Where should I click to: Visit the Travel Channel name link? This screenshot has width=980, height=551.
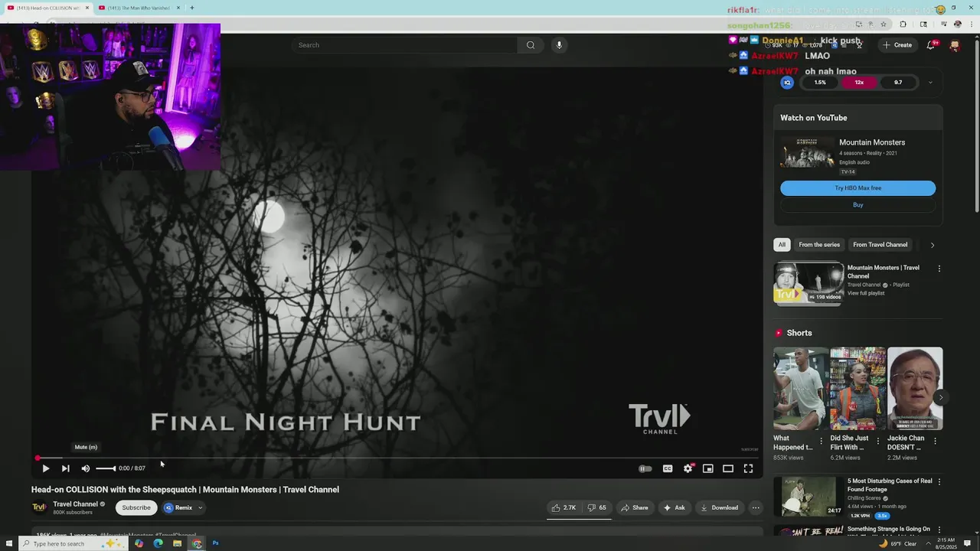[x=75, y=504]
